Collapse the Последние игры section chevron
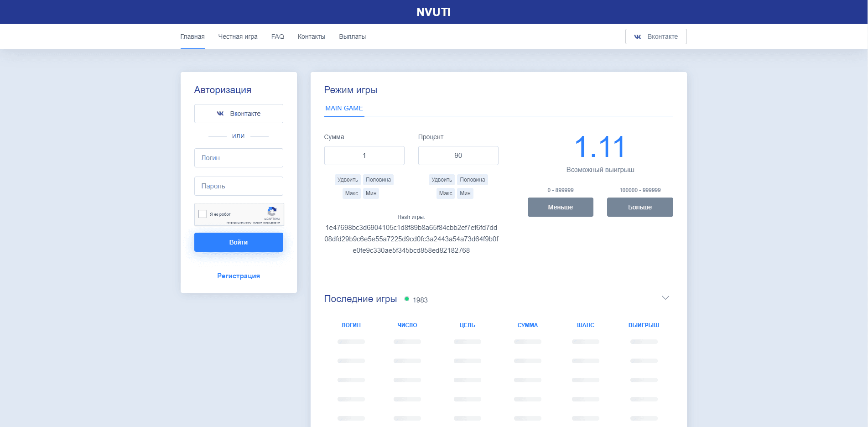The image size is (868, 427). coord(665,298)
